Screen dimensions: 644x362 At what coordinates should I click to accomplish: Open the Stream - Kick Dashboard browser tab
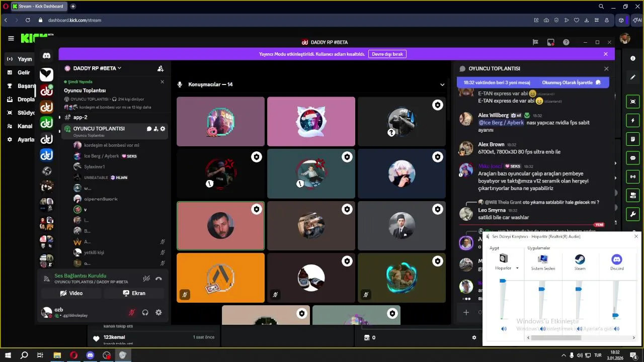click(x=38, y=7)
